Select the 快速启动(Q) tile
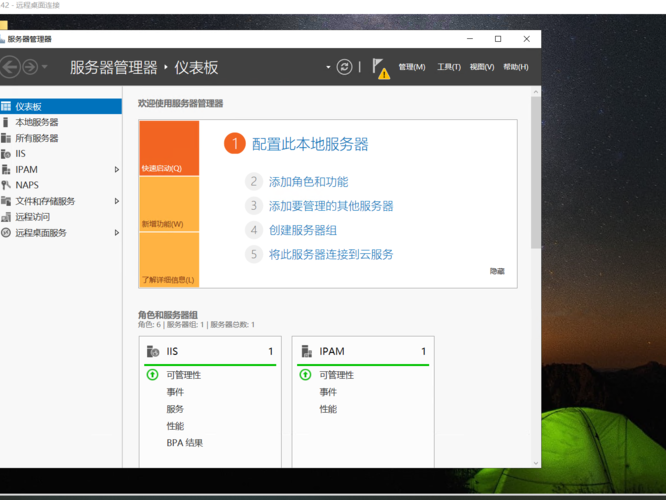This screenshot has height=500, width=666. [x=169, y=148]
